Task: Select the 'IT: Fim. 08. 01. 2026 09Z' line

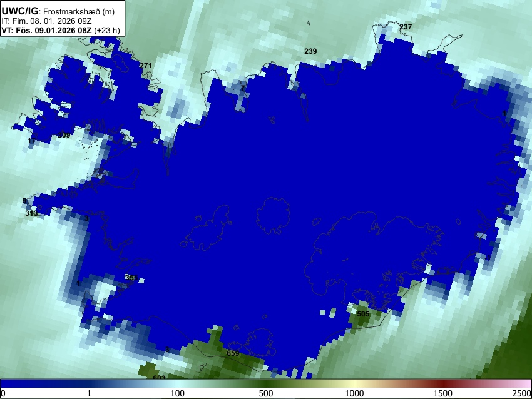Action: tap(47, 21)
